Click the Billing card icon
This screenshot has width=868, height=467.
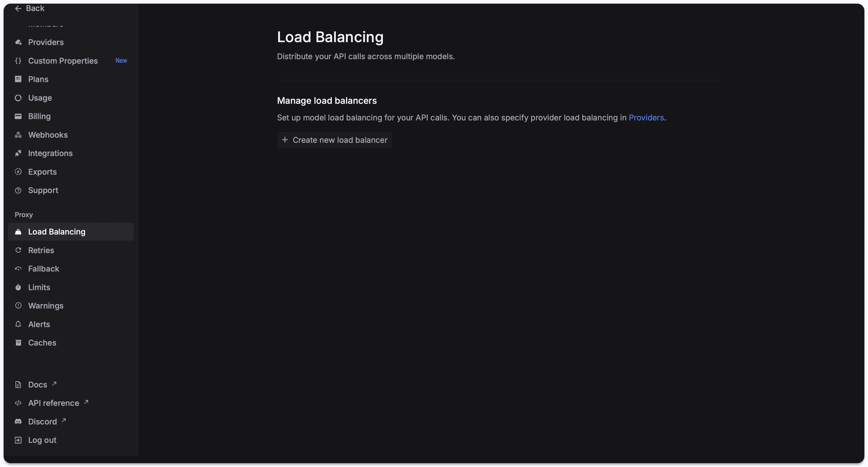[x=18, y=116]
